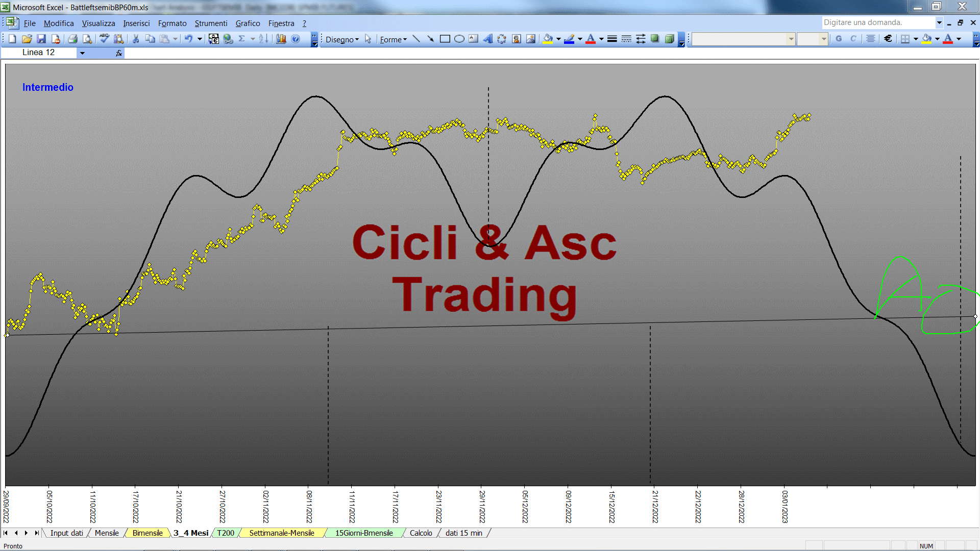Image resolution: width=980 pixels, height=551 pixels.
Task: Select the Line drawing tool
Action: (x=416, y=39)
